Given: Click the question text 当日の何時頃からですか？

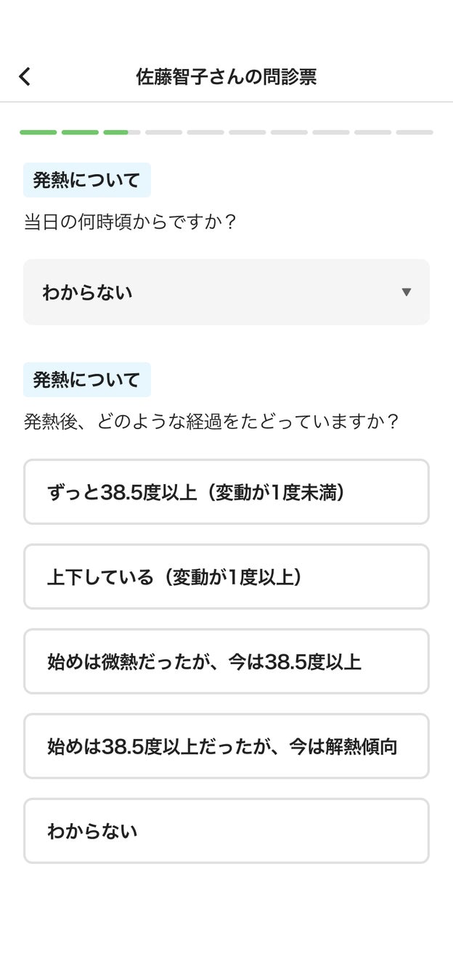Looking at the screenshot, I should tap(131, 221).
